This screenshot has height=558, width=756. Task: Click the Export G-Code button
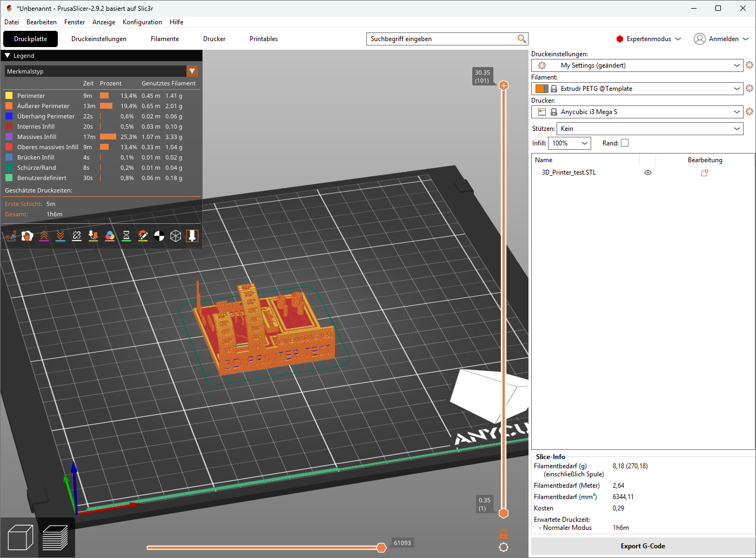(643, 546)
